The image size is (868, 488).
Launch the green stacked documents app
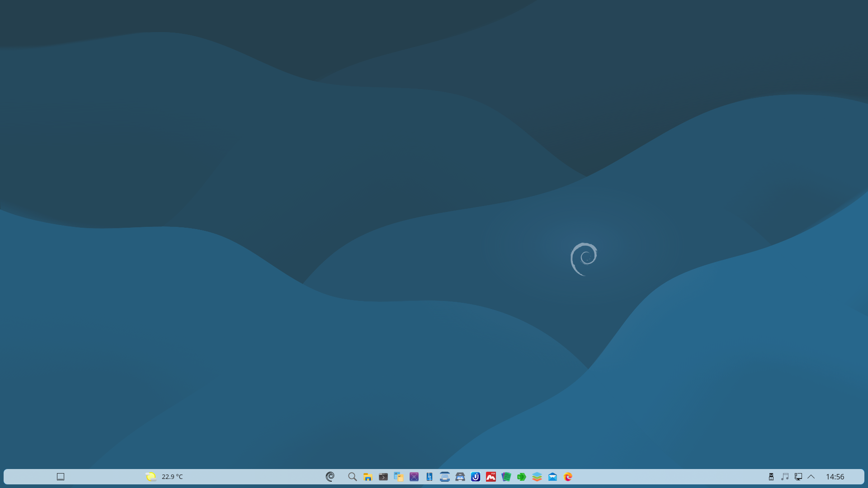click(506, 477)
